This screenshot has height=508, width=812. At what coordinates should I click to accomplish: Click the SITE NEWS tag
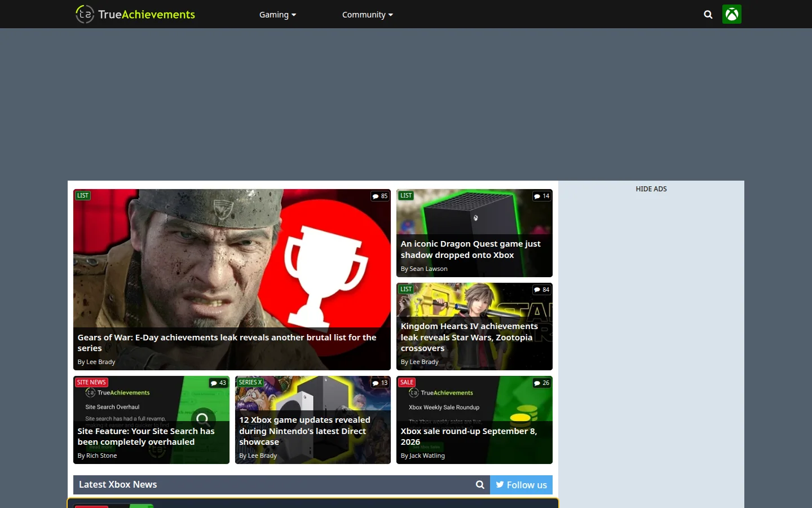tap(91, 382)
